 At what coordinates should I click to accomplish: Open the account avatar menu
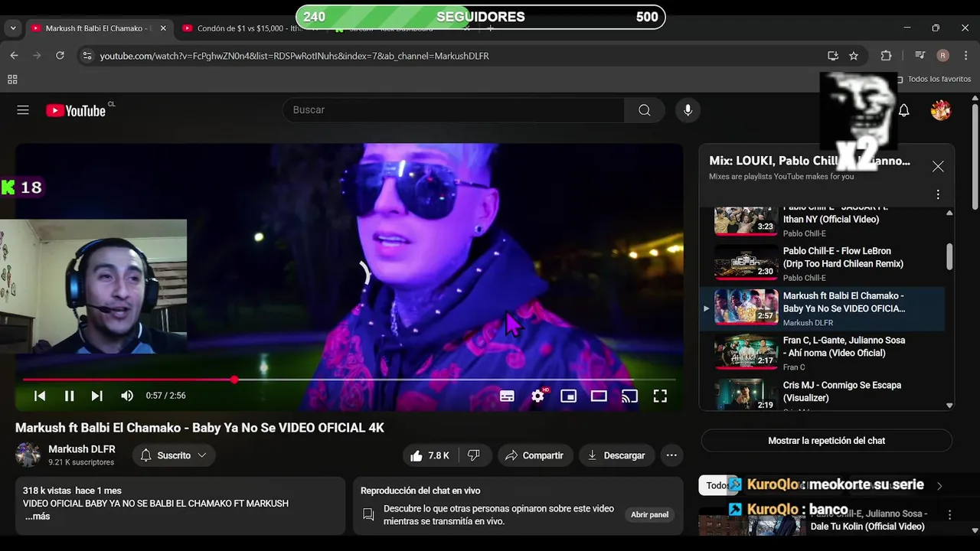point(940,110)
